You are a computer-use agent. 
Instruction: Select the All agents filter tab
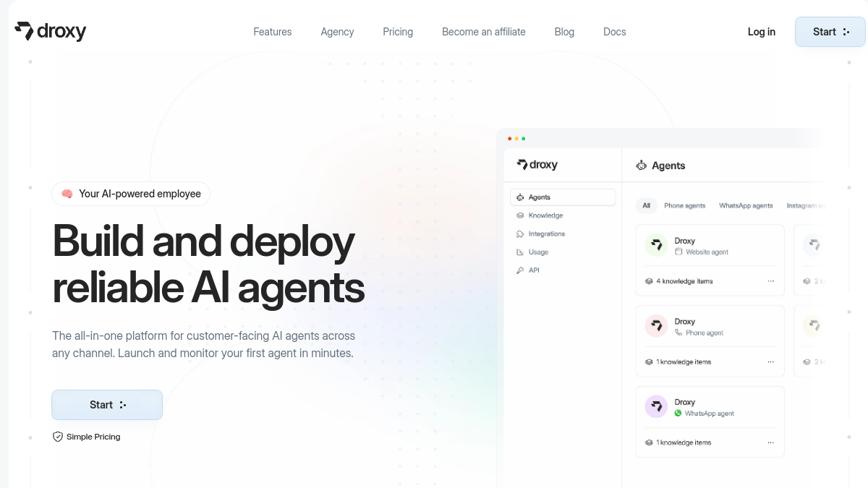pyautogui.click(x=647, y=206)
